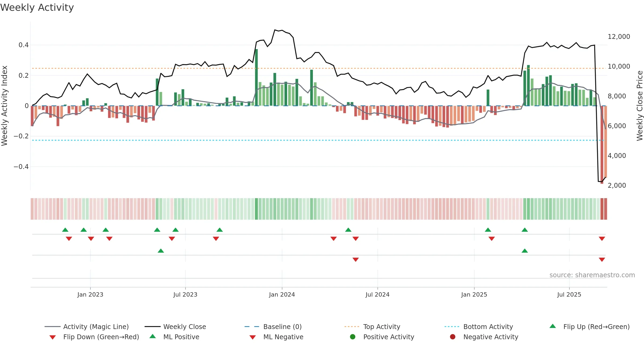Toggle the Flip Down (Green→Red) legend entry
Image resolution: width=644 pixels, height=362 pixels.
(x=94, y=337)
